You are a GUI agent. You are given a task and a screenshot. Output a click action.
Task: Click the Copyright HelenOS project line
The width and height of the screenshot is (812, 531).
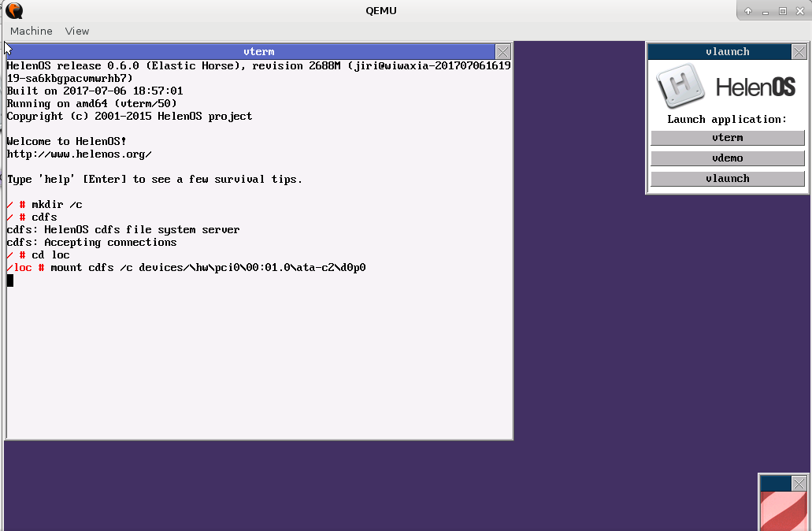click(129, 116)
